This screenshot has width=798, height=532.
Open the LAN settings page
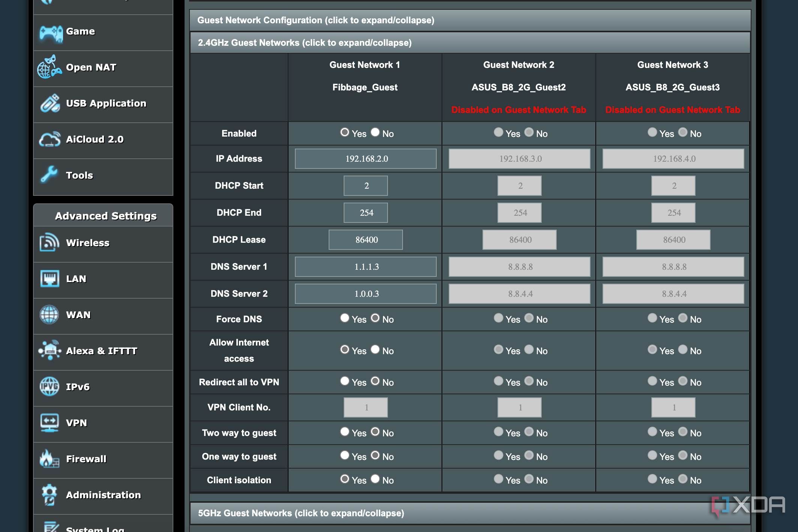pos(76,279)
